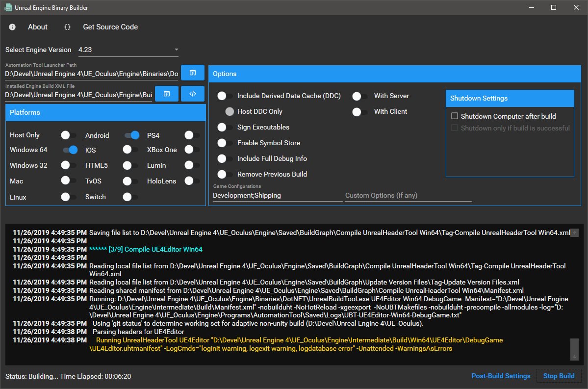
Task: Enable the Linux platform switch
Action: (69, 197)
